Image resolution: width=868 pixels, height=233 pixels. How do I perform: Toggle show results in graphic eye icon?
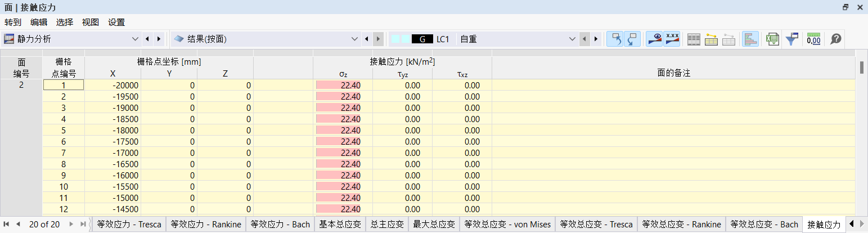click(x=654, y=39)
